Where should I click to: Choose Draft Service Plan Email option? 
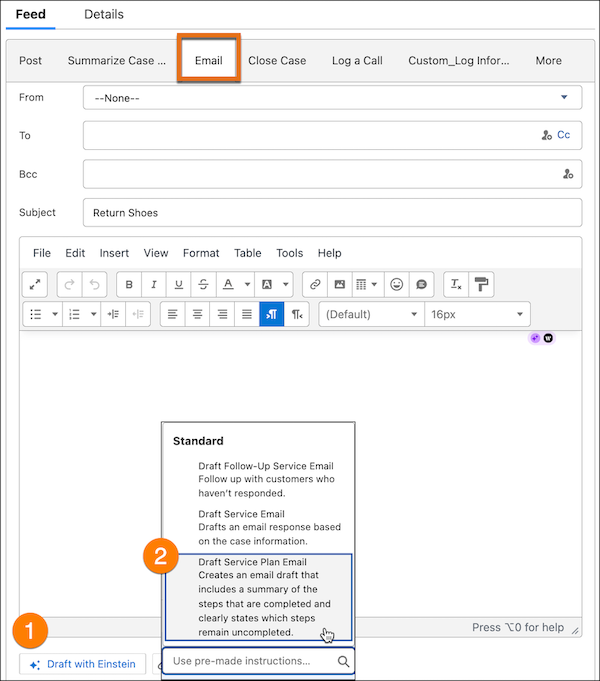coord(258,597)
